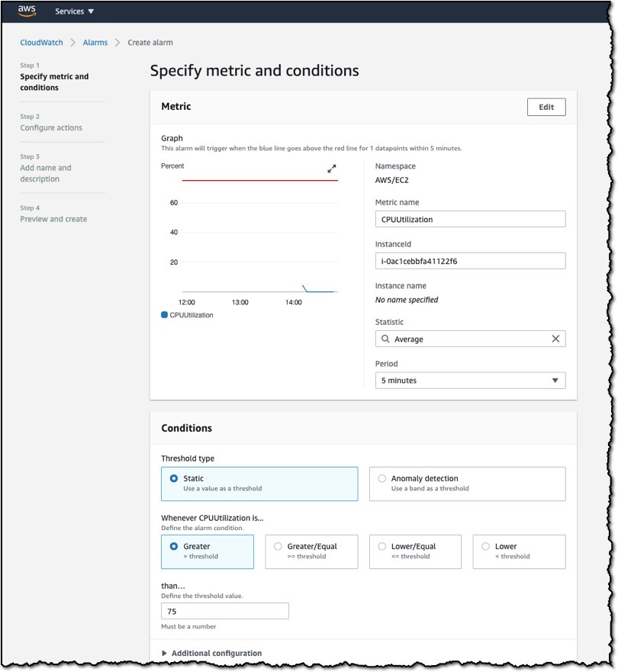The image size is (618, 672).
Task: Select the Static threshold type
Action: pyautogui.click(x=259, y=484)
